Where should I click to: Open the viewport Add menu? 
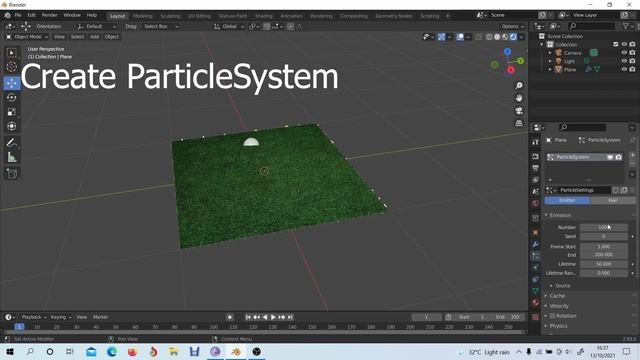point(95,37)
